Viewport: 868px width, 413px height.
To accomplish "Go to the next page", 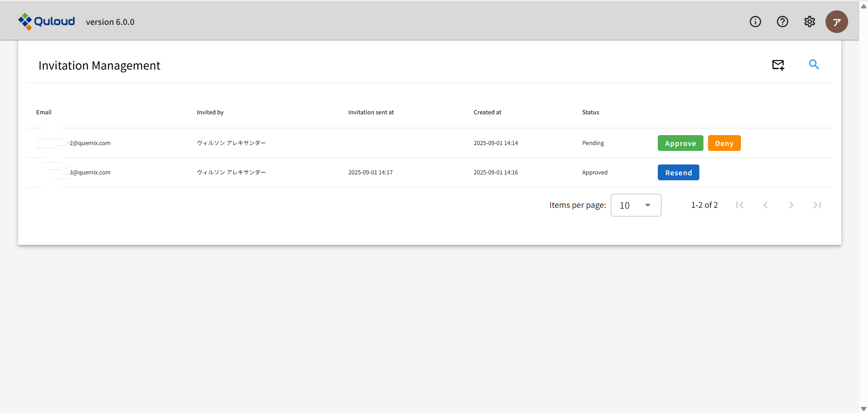I will tap(791, 205).
